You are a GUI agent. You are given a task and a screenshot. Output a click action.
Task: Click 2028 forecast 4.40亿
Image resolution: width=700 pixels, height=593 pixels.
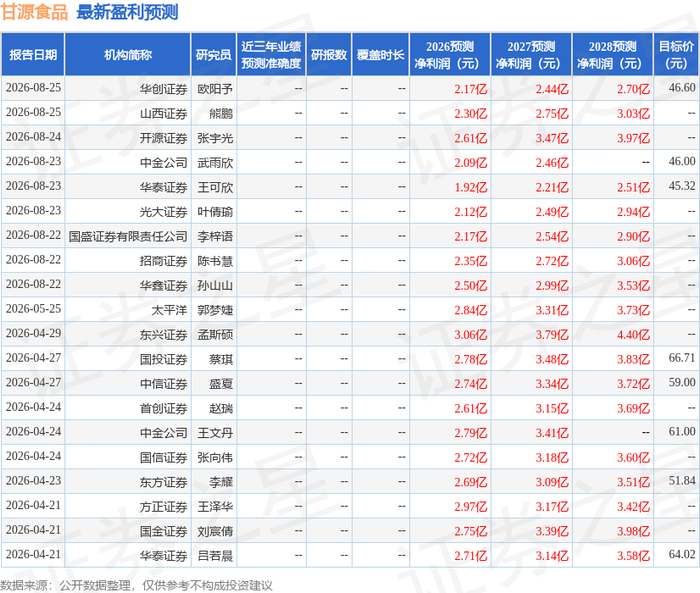[x=633, y=335]
